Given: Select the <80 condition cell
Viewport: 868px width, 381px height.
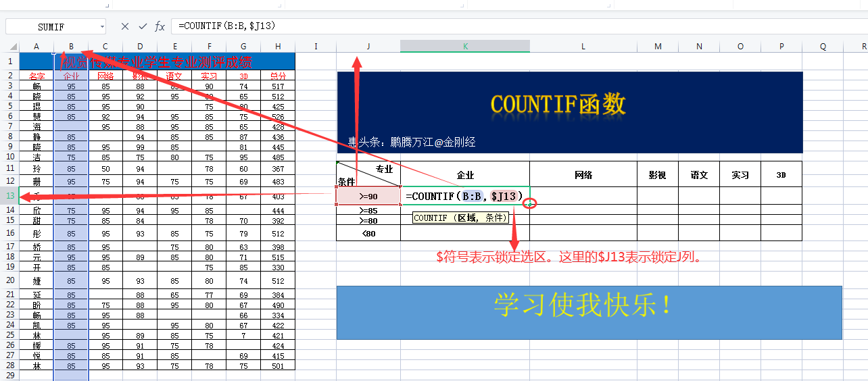Looking at the screenshot, I should pyautogui.click(x=368, y=233).
